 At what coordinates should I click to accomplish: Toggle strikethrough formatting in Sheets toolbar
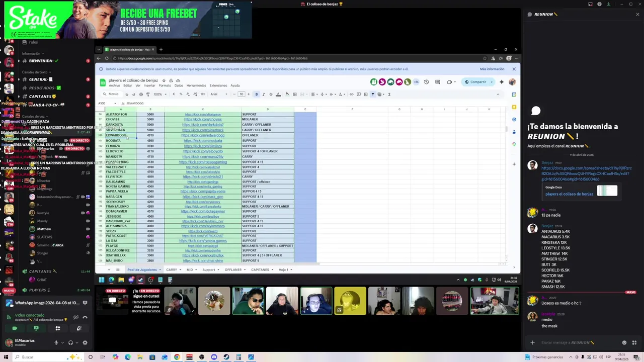click(271, 94)
